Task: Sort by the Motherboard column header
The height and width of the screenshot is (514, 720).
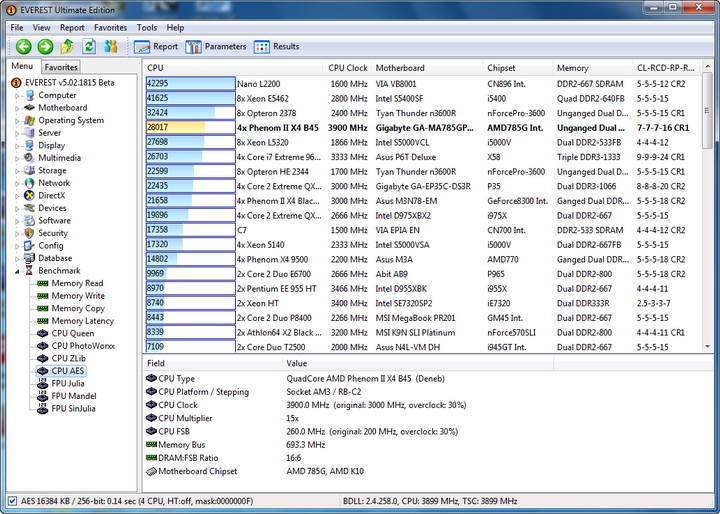Action: (x=427, y=68)
